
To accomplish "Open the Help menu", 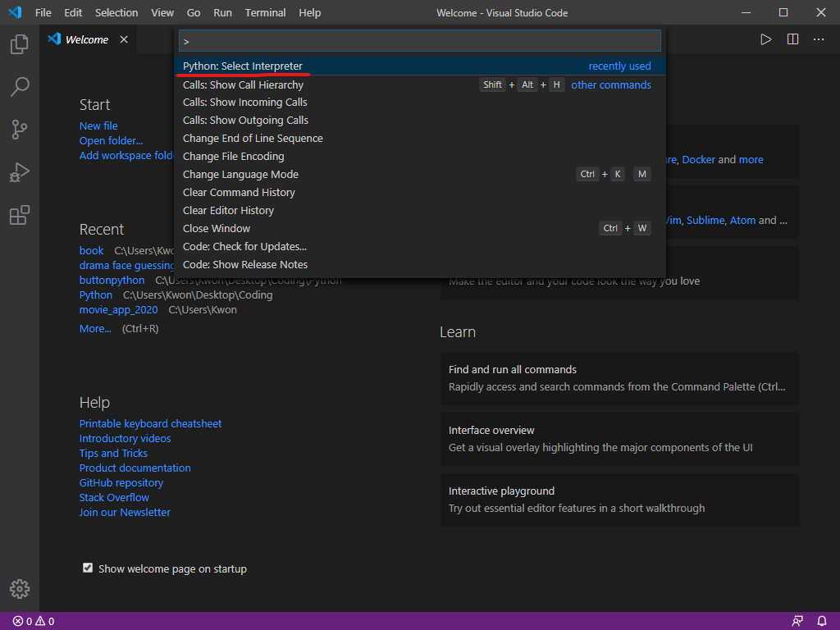I will pos(309,12).
